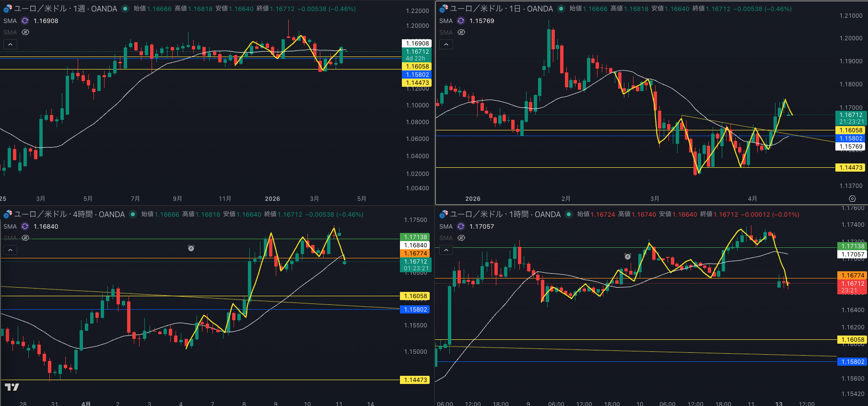The height and width of the screenshot is (406, 868).
Task: Collapse the indicator legend on 4-hour chart
Action: coord(10,250)
